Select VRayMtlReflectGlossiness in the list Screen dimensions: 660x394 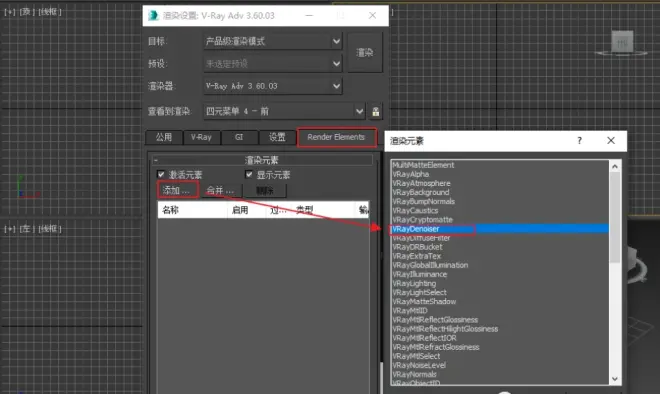pyautogui.click(x=435, y=320)
